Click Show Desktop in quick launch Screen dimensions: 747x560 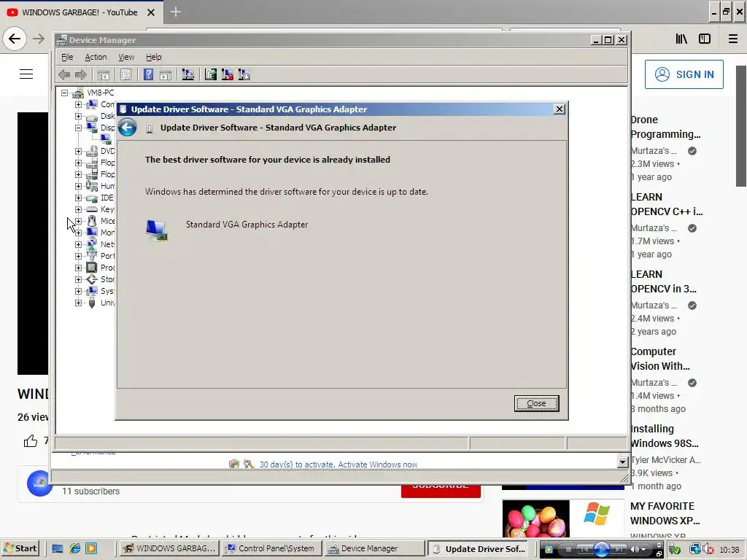click(58, 548)
